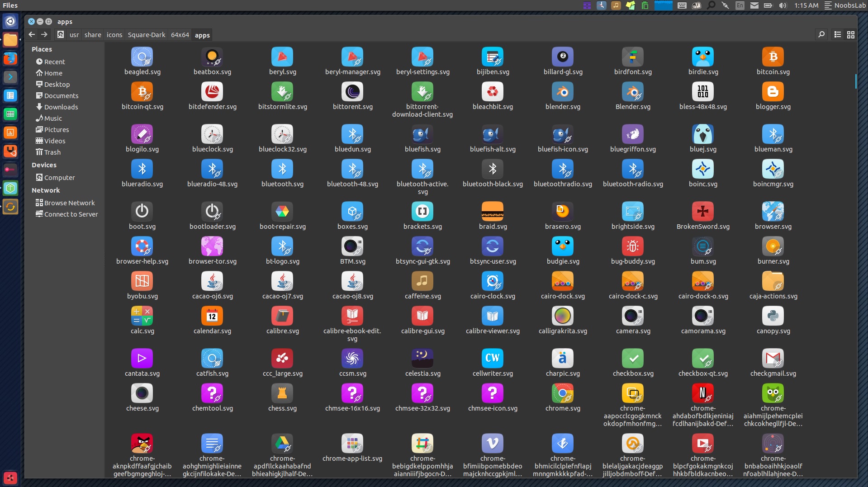Select the canopy.svg python icon
The image size is (868, 487).
(773, 316)
